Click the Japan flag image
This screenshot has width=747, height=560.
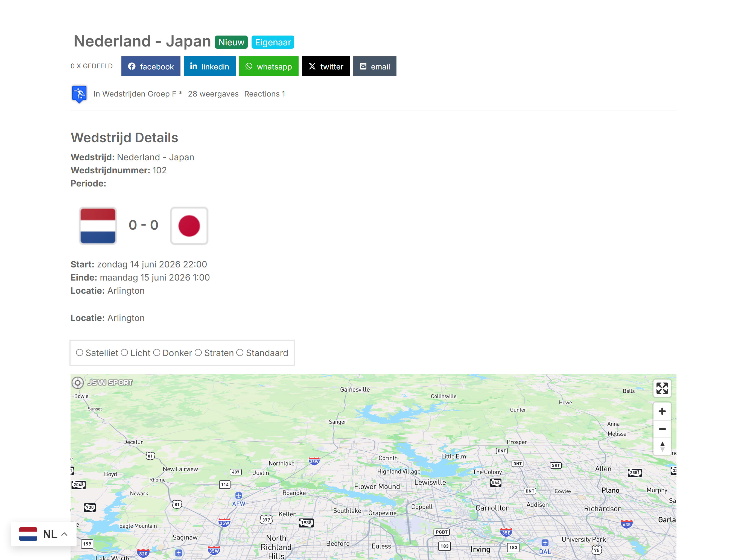[189, 226]
